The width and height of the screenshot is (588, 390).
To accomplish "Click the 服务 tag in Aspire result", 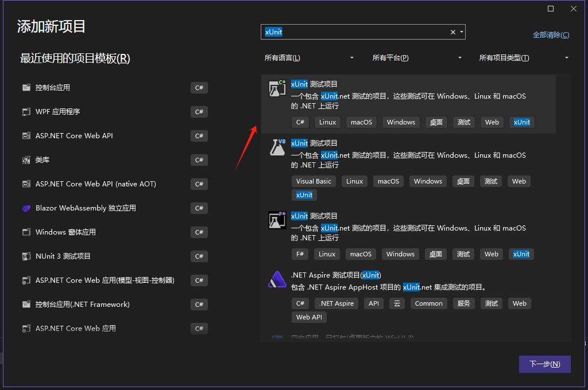I will click(463, 303).
